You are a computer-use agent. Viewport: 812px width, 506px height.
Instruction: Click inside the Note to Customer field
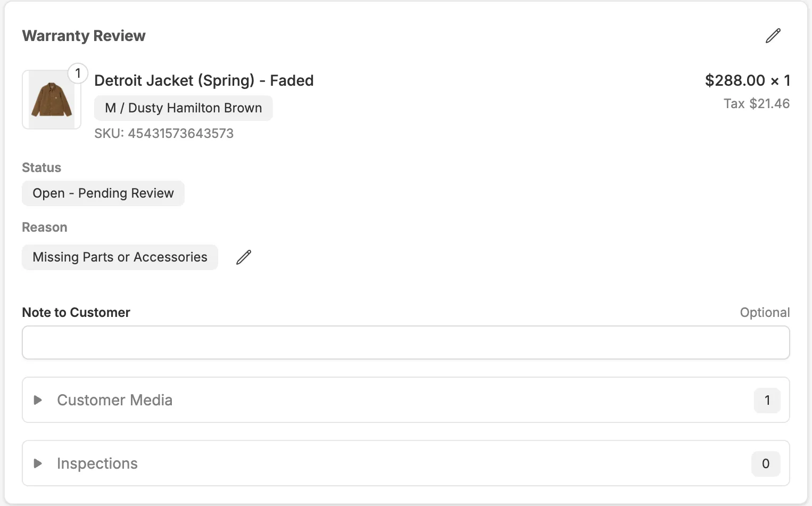point(405,342)
